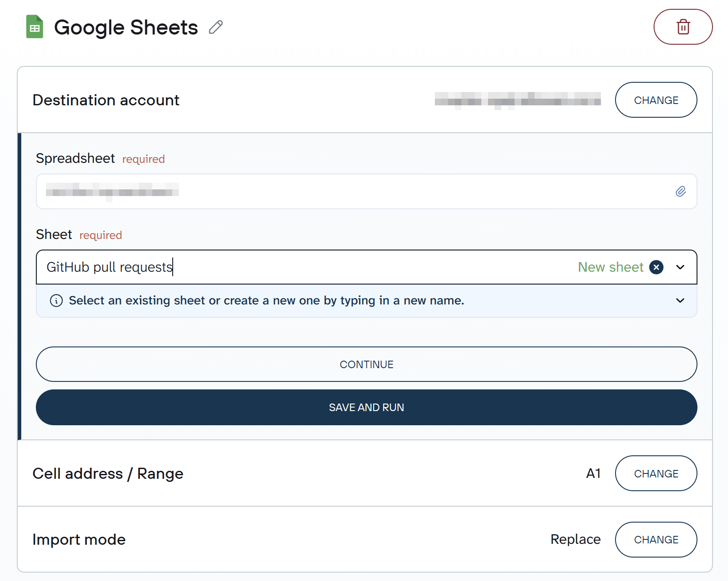Click the info icon in hint box

(x=56, y=300)
